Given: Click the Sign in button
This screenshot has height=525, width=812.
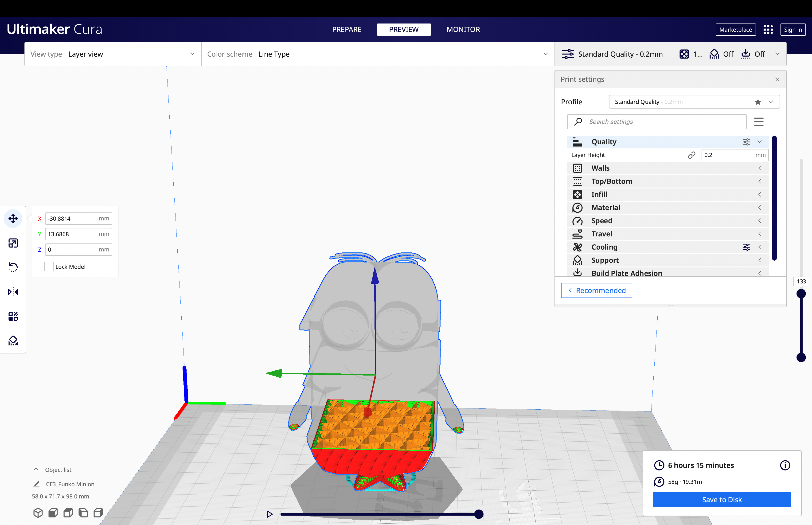Looking at the screenshot, I should click(792, 30).
